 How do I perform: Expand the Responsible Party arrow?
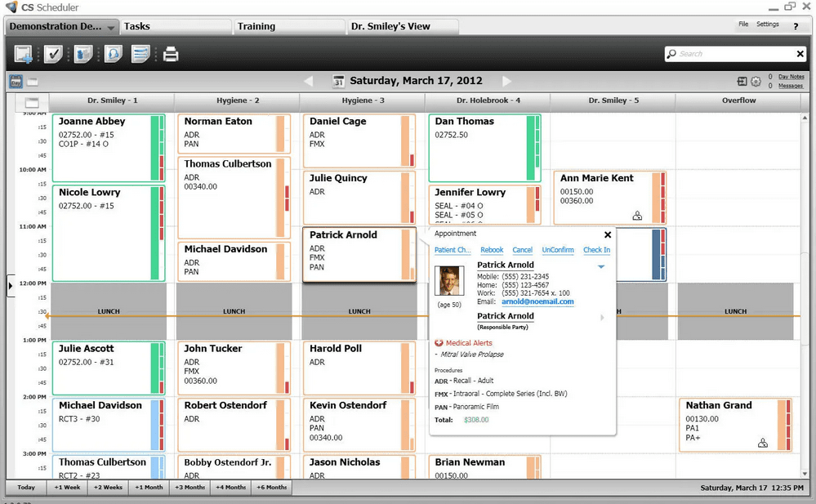pyautogui.click(x=603, y=318)
